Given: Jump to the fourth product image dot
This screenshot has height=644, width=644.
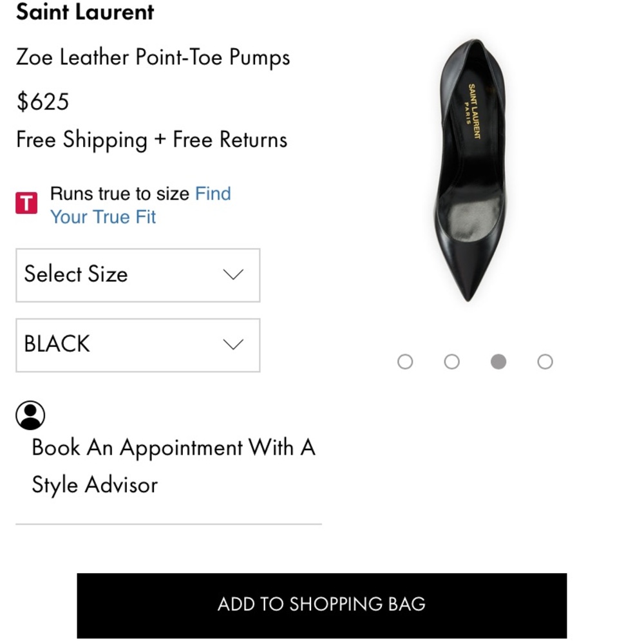Looking at the screenshot, I should [545, 362].
